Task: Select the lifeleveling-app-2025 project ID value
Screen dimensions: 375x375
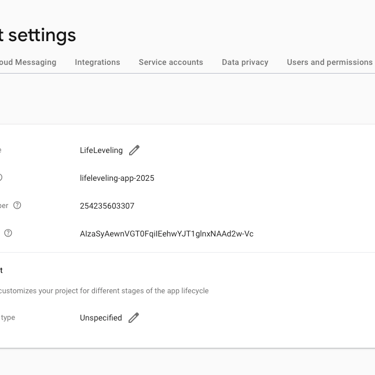Action: pos(117,178)
